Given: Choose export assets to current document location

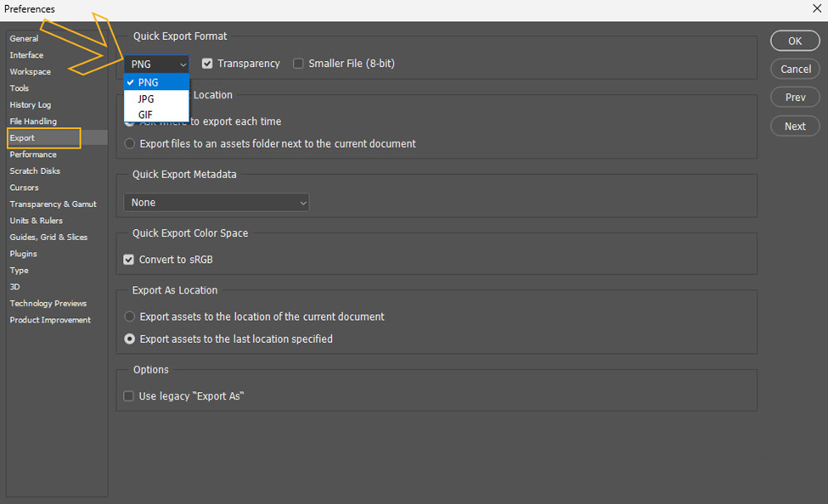Looking at the screenshot, I should point(130,316).
